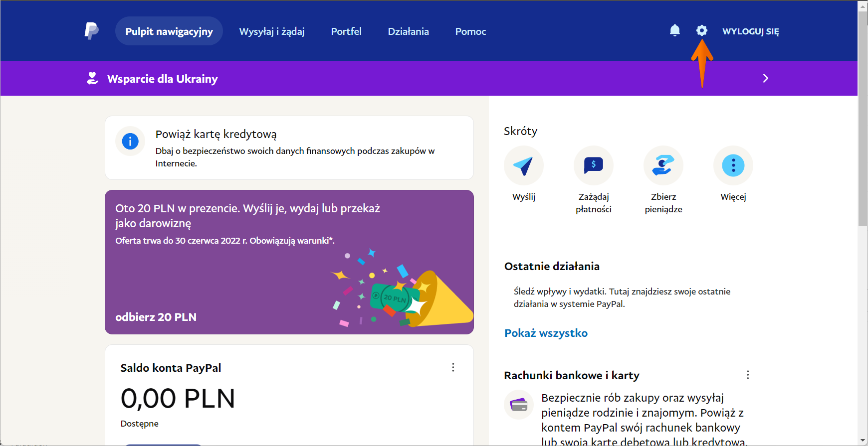Click the Zażądaj płatności label text

(x=594, y=203)
